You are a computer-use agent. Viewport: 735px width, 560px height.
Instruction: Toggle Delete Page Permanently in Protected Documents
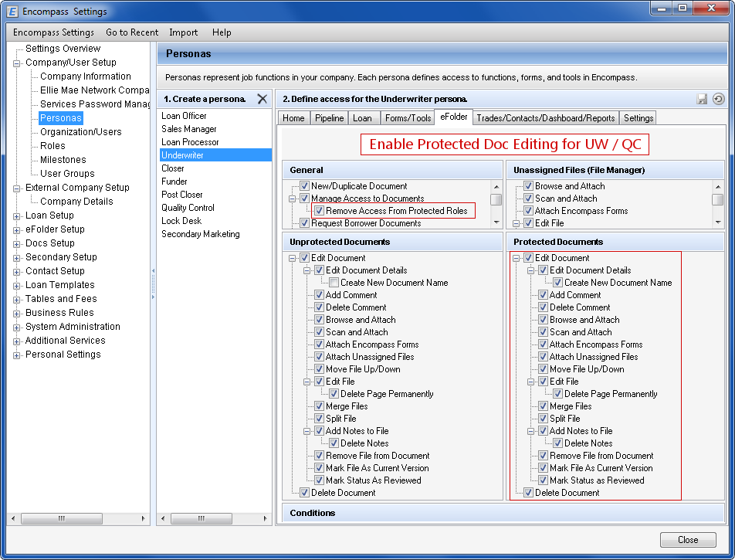[557, 393]
